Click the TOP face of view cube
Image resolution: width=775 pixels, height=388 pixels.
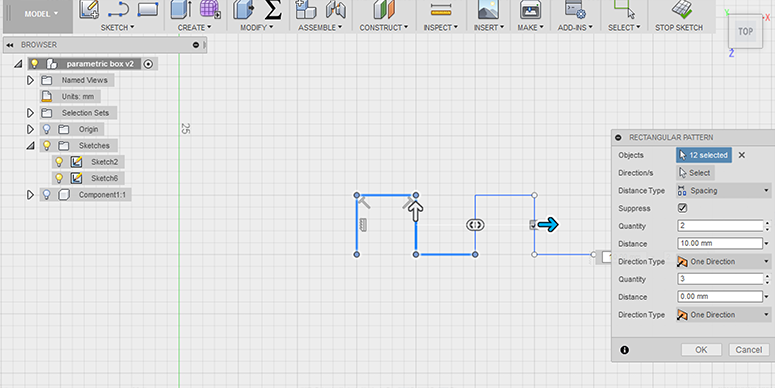tap(745, 31)
